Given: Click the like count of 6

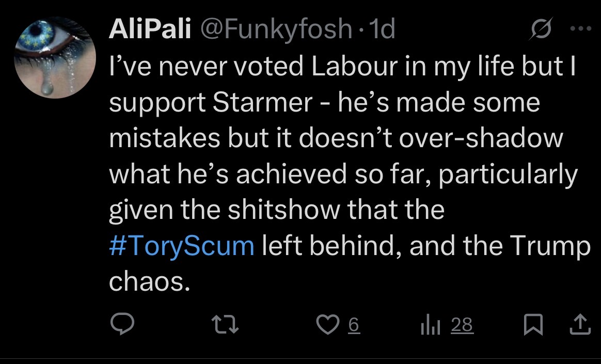Looking at the screenshot, I should [x=354, y=324].
